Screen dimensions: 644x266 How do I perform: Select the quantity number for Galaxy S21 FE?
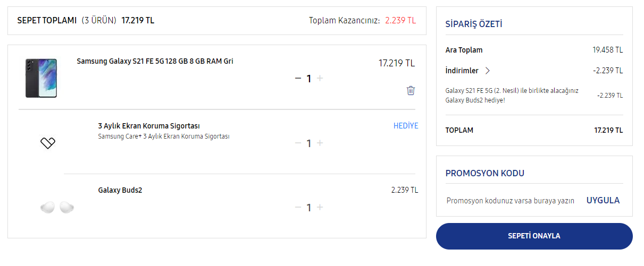(308, 79)
